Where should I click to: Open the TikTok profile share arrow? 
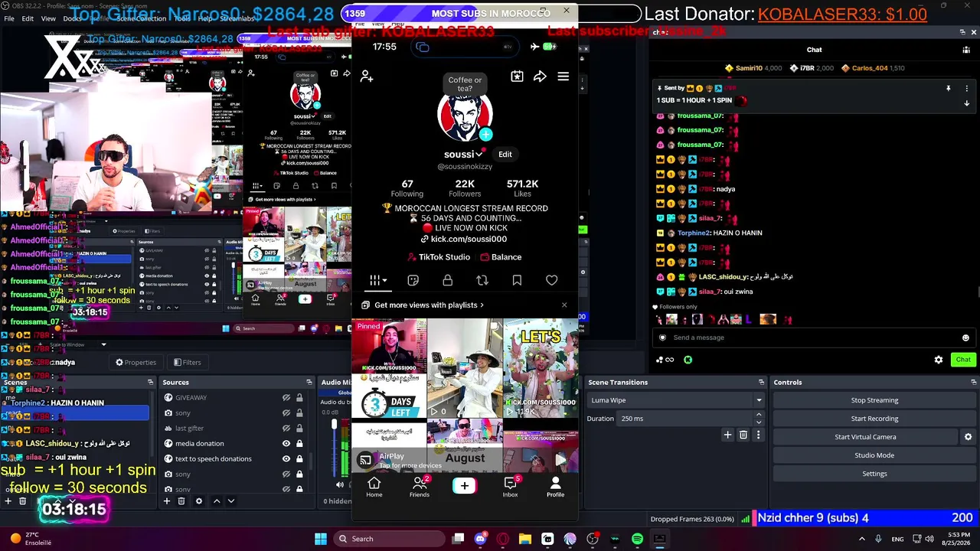[540, 77]
